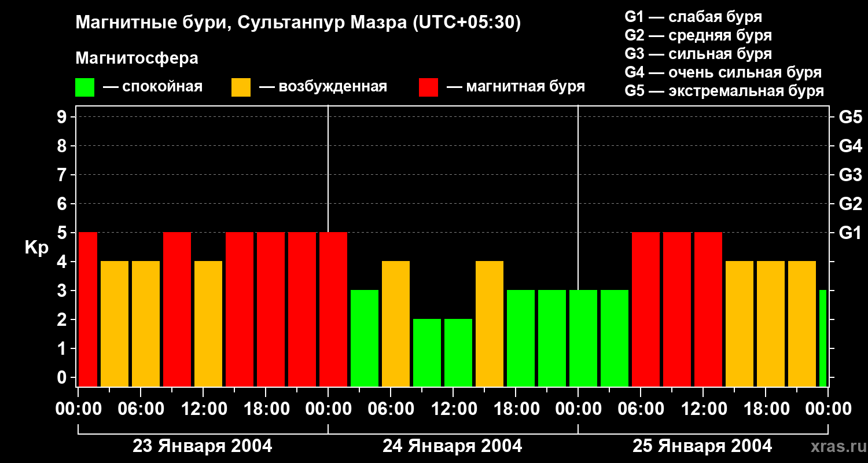This screenshot has height=463, width=868.
Task: Click the red bar over 18:00 on 23 January
Action: pos(271,309)
